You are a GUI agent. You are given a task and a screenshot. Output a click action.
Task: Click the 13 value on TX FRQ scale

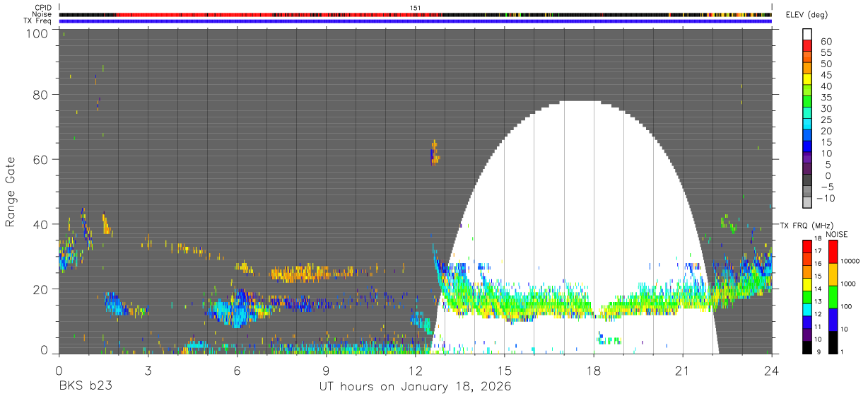point(819,301)
